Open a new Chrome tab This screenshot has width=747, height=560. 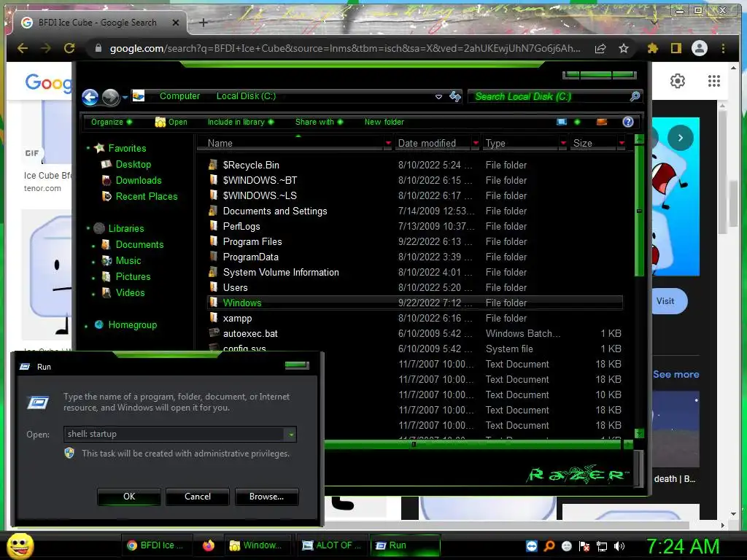tap(203, 23)
